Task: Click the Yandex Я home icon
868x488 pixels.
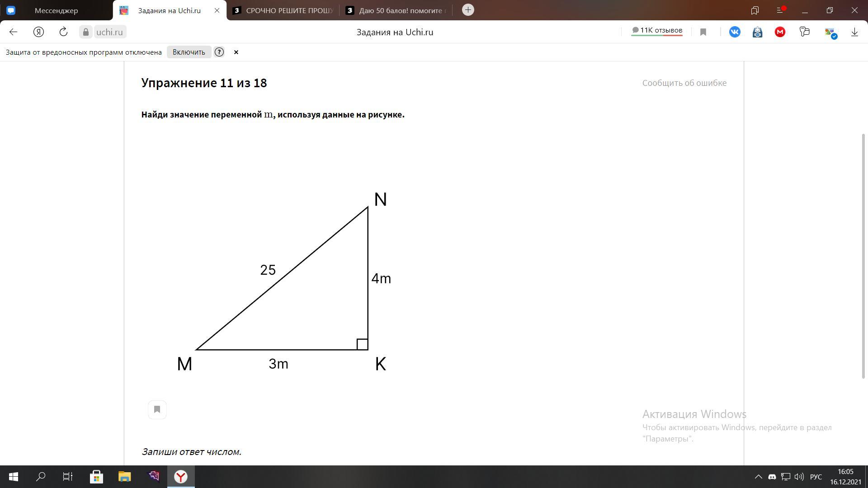Action: pyautogui.click(x=38, y=32)
